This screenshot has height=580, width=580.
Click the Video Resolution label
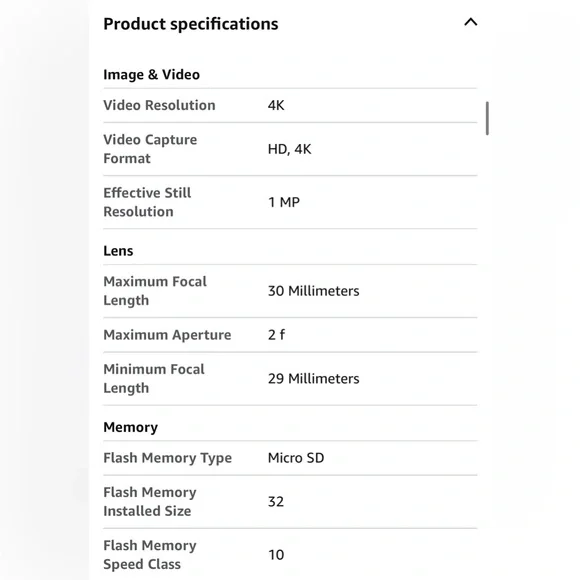pos(159,105)
